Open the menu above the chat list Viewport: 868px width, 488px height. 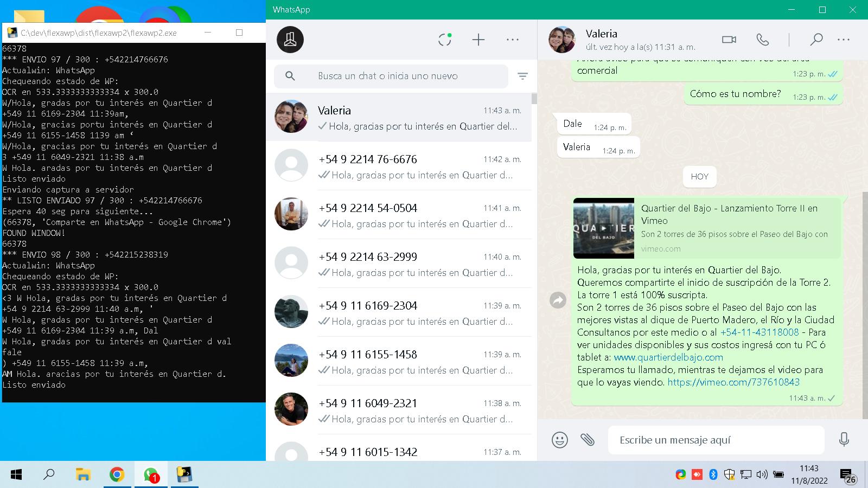(x=513, y=40)
